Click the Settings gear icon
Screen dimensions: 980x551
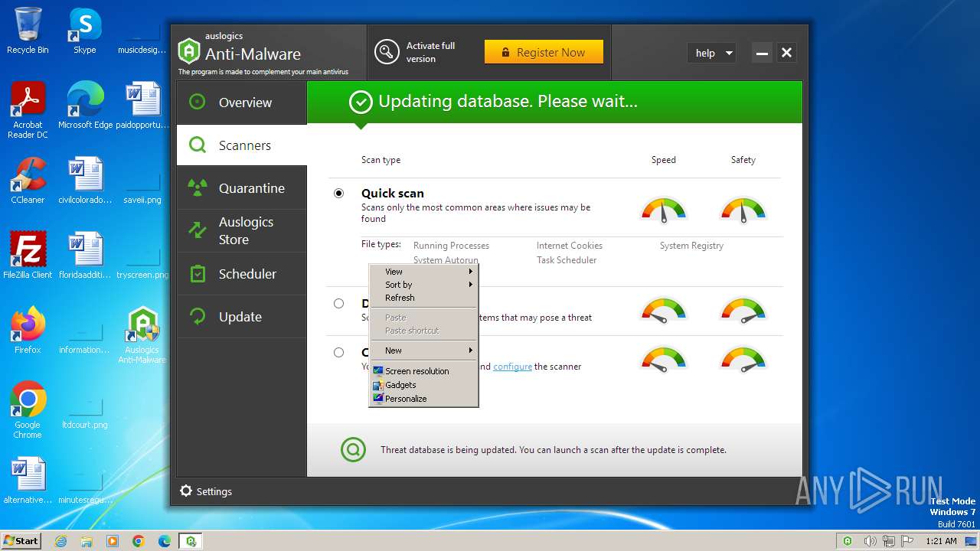coord(186,491)
